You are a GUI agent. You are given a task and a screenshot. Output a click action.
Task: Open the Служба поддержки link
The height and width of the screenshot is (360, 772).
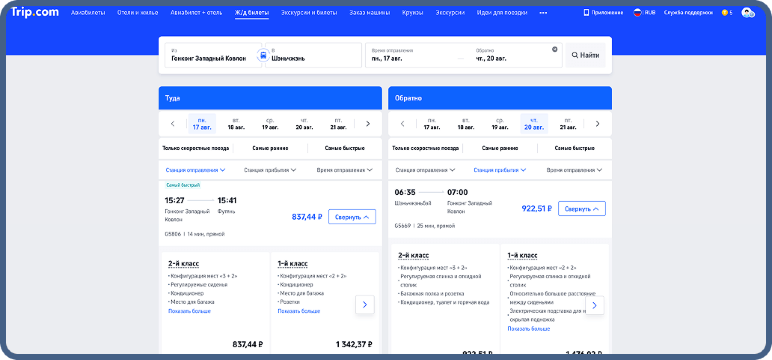pos(688,13)
